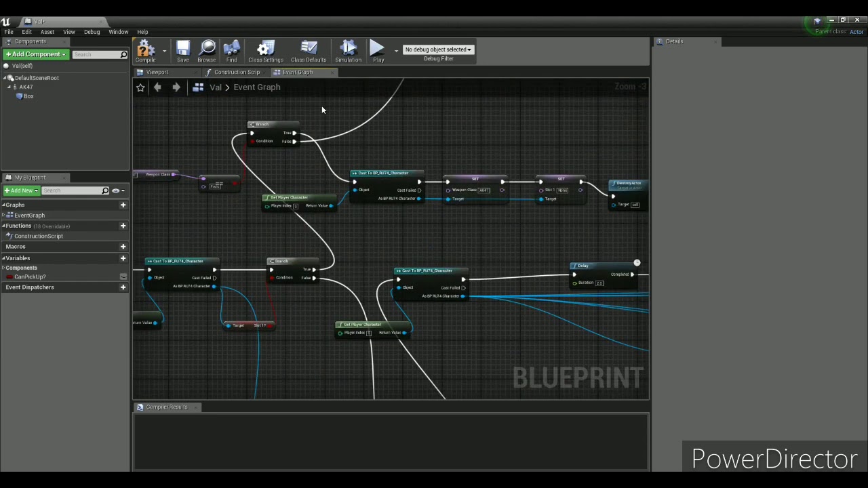Open Find in blueprint
Viewport: 868px width, 488px height.
231,51
